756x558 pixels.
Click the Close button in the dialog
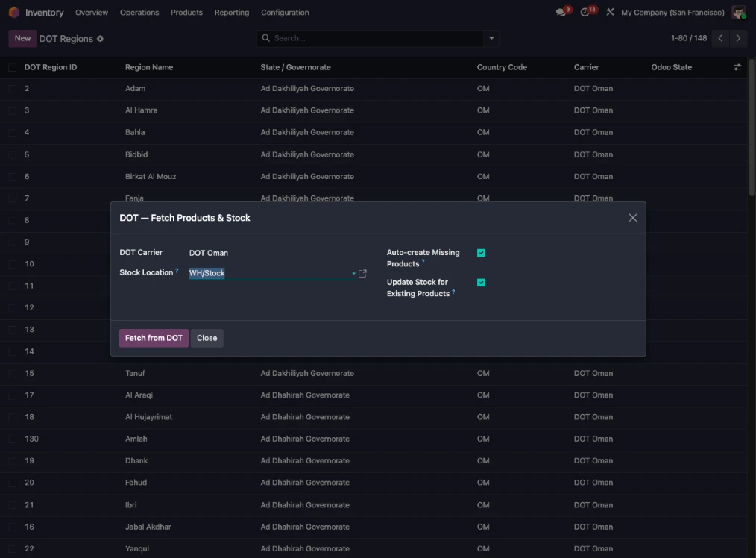(207, 338)
